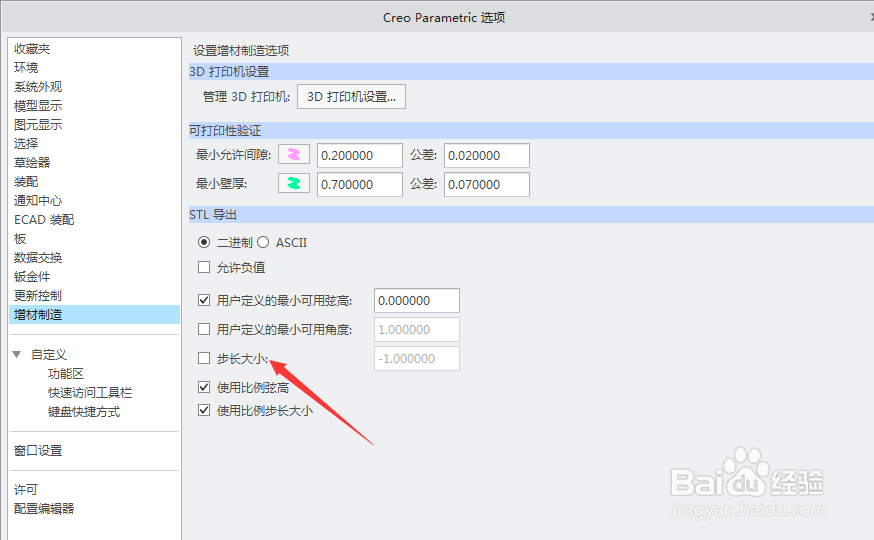This screenshot has width=874, height=540.
Task: Edit 最小壁厚 公差 field 0.070000
Action: [487, 184]
